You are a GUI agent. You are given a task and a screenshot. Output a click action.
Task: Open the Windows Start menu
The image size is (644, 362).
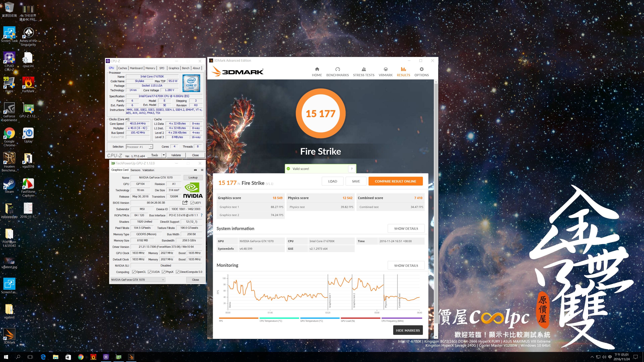tap(6, 357)
